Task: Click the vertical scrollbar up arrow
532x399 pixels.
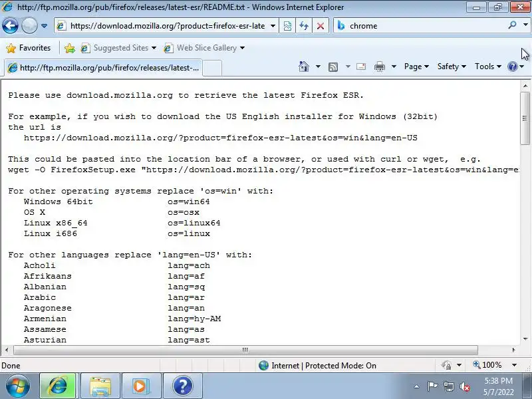Action: [525, 86]
